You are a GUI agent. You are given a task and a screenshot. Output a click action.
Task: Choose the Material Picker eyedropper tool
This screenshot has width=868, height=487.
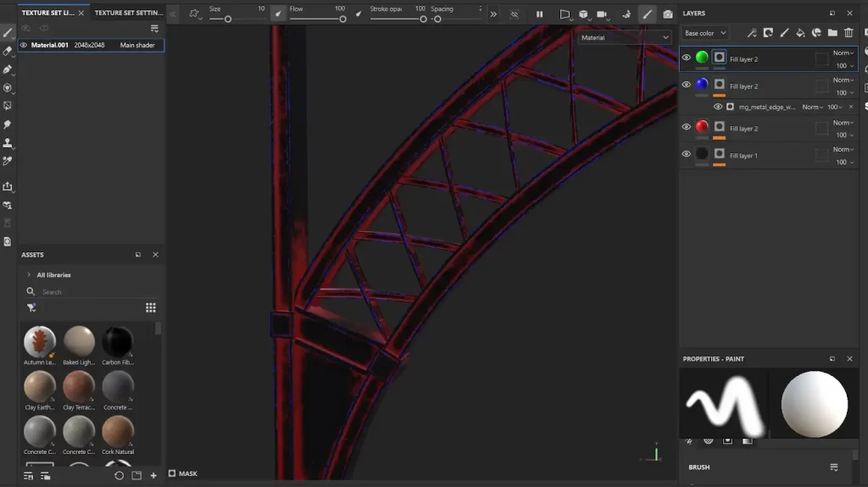pyautogui.click(x=8, y=161)
